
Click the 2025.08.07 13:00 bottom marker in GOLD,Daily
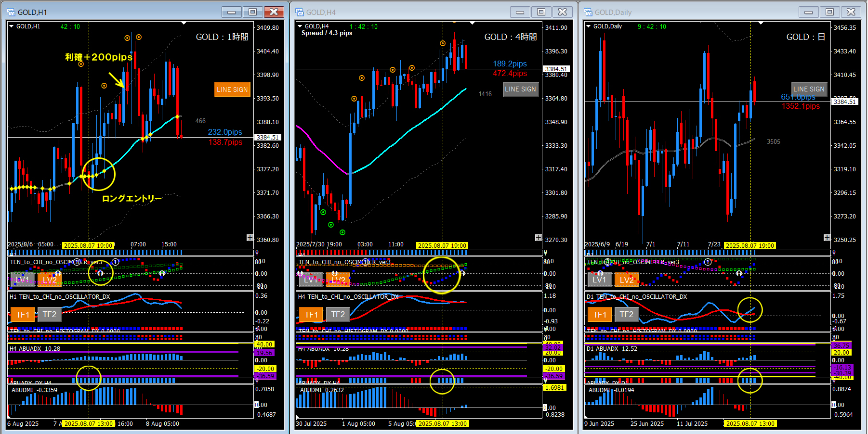[x=750, y=424]
